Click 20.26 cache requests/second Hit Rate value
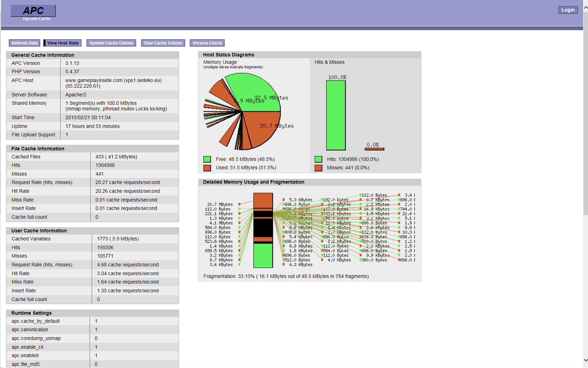Image resolution: width=588 pixels, height=368 pixels. [x=128, y=191]
